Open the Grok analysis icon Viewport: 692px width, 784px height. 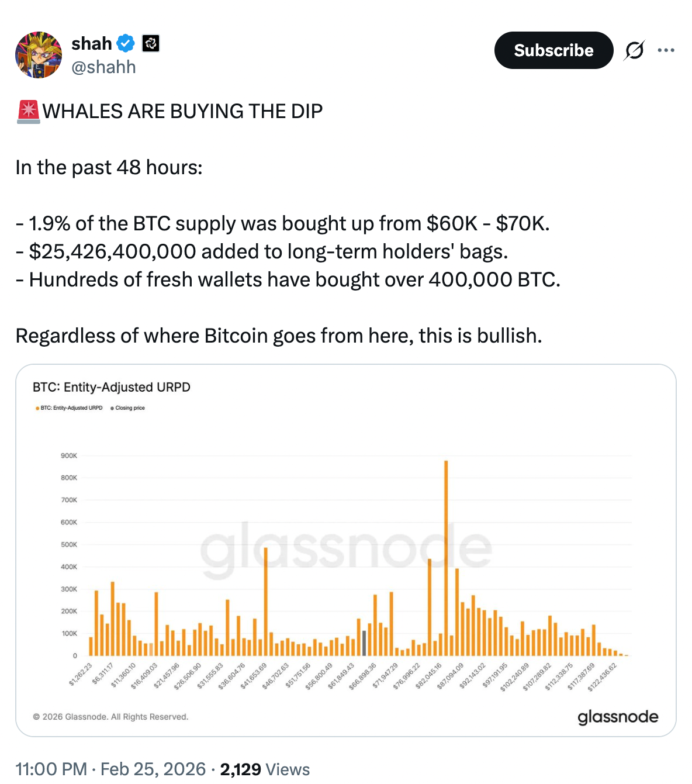pyautogui.click(x=635, y=50)
